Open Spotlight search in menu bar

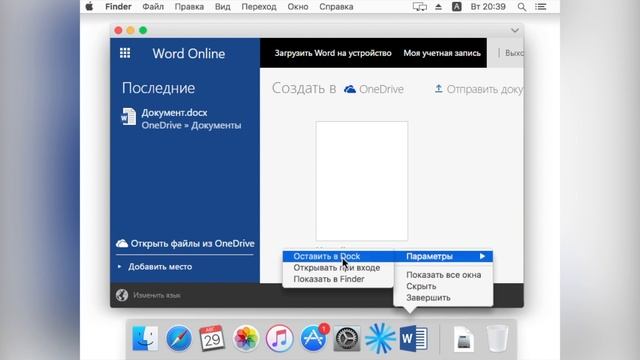coord(522,7)
